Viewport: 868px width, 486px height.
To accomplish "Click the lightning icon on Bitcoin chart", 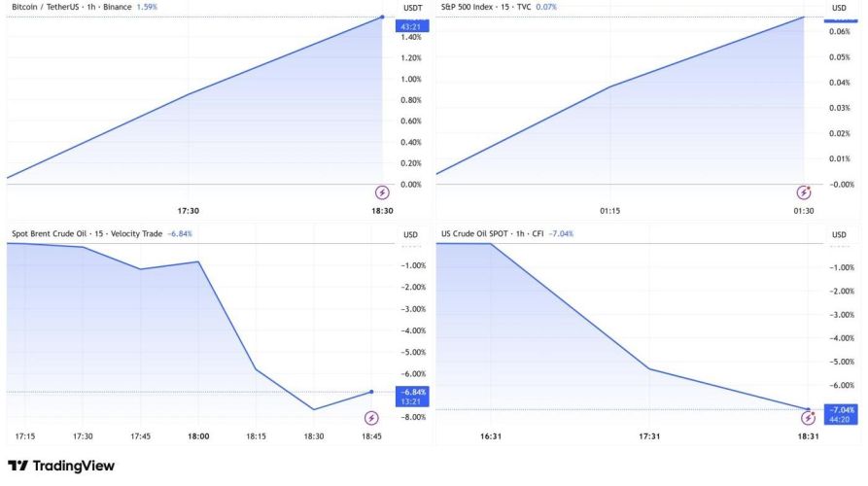I will click(381, 192).
